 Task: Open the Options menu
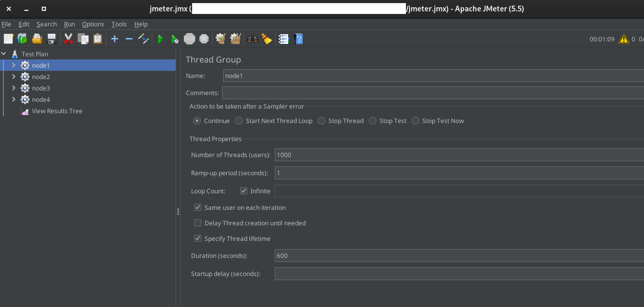pyautogui.click(x=93, y=24)
